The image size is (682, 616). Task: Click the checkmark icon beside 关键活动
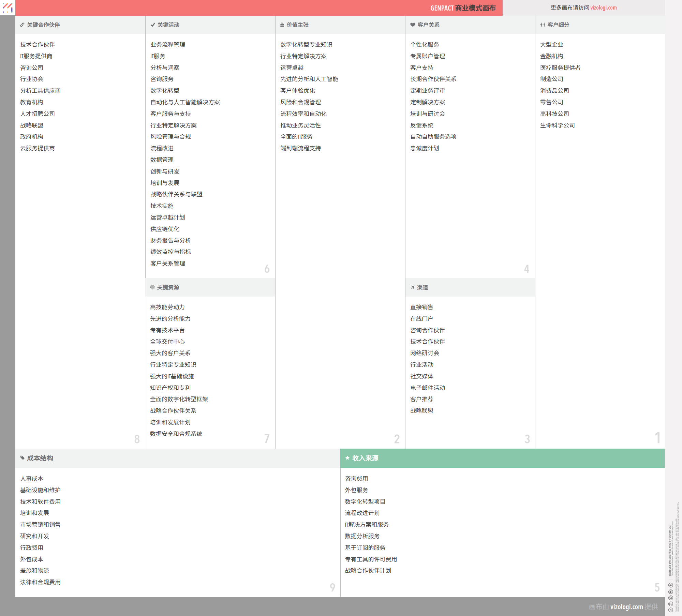pos(152,25)
